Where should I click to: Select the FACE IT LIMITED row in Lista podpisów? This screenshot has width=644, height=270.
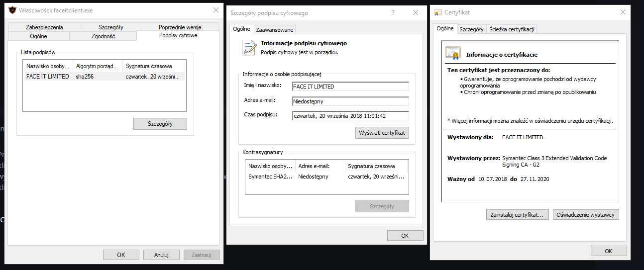point(104,77)
